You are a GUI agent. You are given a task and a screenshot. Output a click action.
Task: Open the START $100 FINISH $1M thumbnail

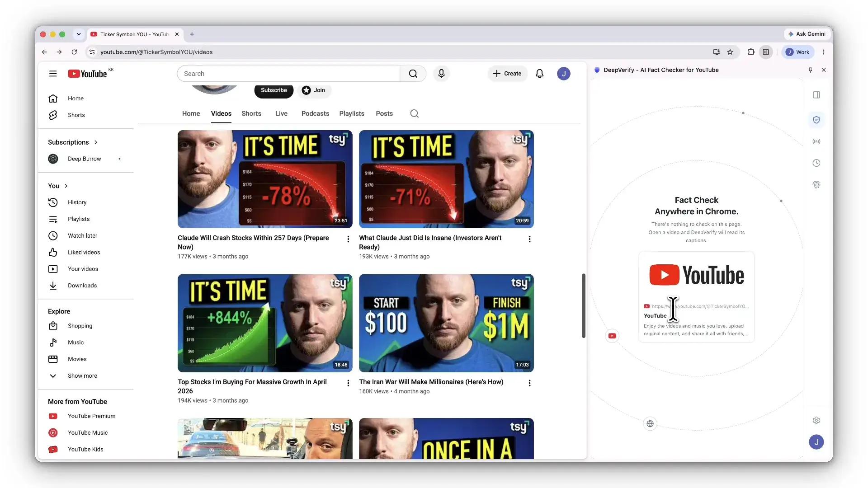pyautogui.click(x=446, y=324)
